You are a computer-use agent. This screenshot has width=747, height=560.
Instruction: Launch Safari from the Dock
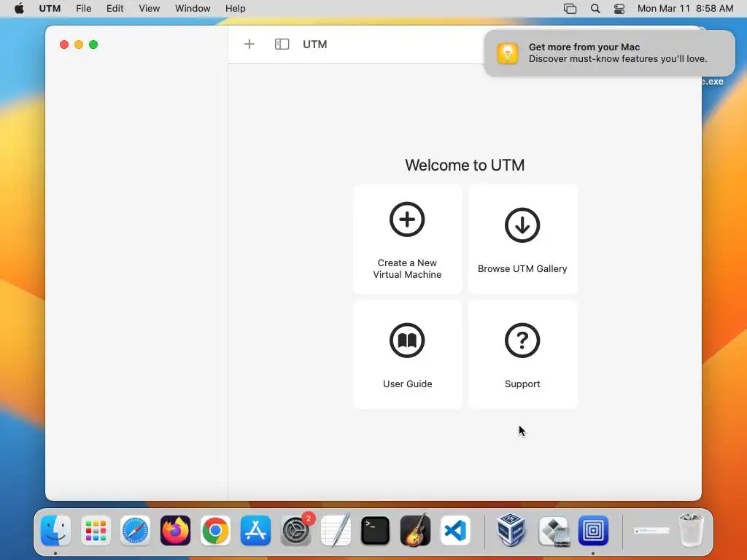pos(135,530)
